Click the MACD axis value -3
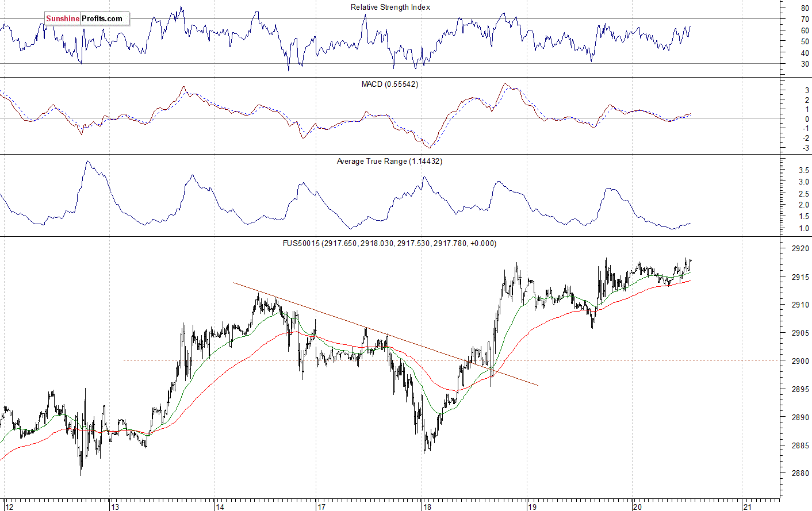This screenshot has width=812, height=511. pyautogui.click(x=806, y=148)
